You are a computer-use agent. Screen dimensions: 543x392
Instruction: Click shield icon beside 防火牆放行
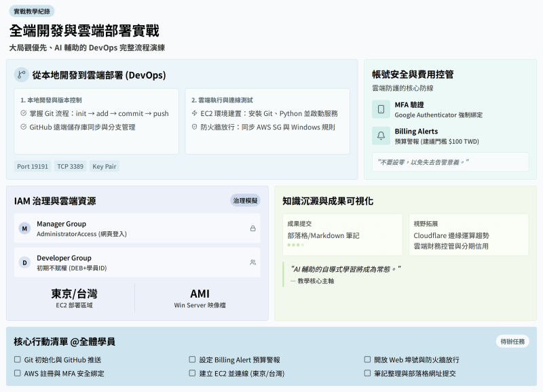[195, 127]
